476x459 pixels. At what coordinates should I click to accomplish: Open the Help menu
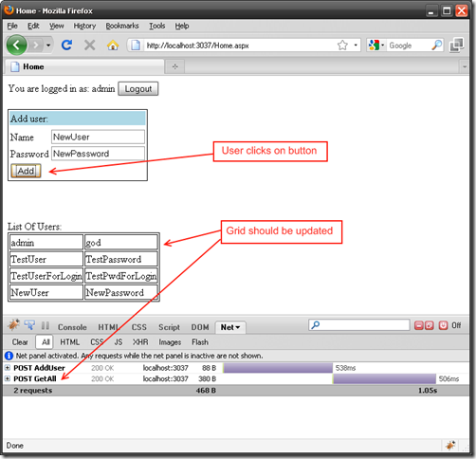(x=182, y=26)
